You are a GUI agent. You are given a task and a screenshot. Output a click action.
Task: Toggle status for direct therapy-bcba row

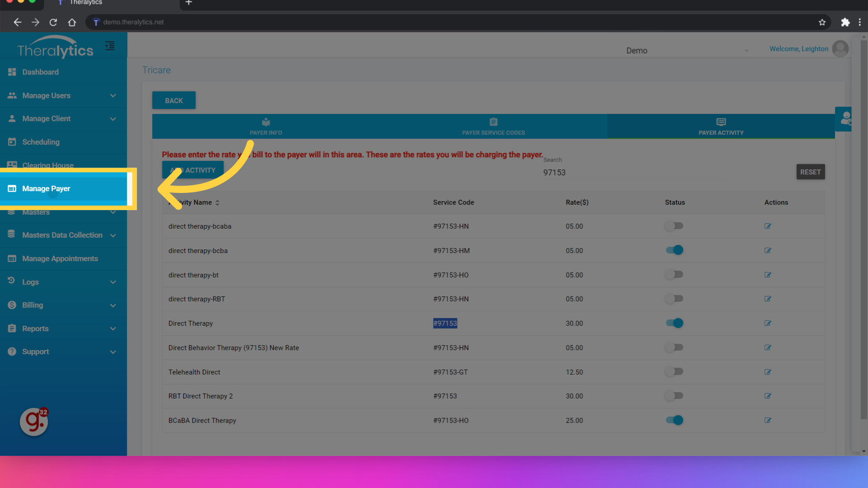(675, 250)
